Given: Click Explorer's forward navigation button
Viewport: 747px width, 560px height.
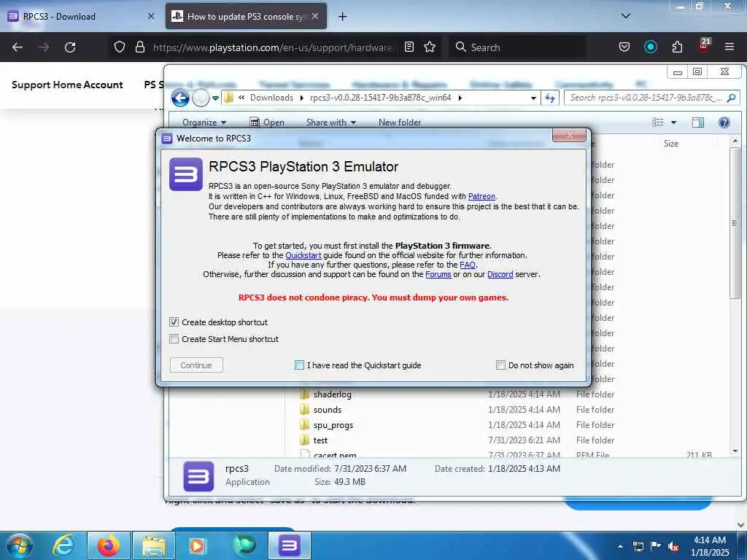Looking at the screenshot, I should (201, 98).
